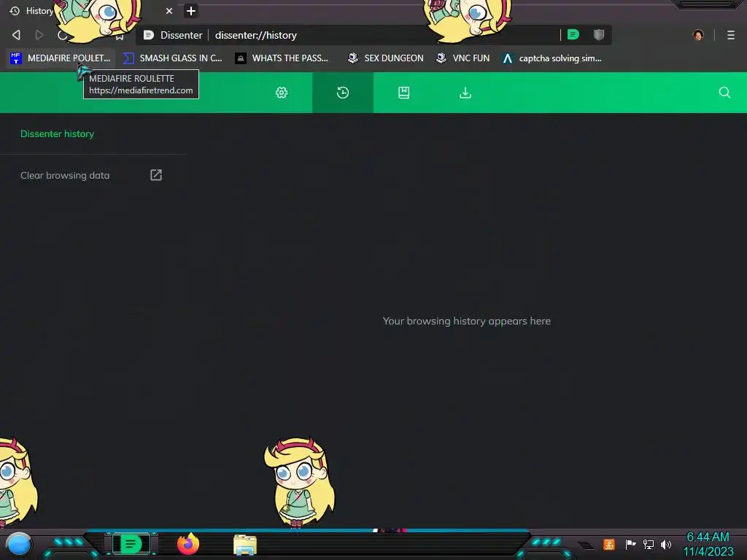Open File Explorer from the taskbar
Image resolution: width=747 pixels, height=560 pixels.
(x=245, y=545)
